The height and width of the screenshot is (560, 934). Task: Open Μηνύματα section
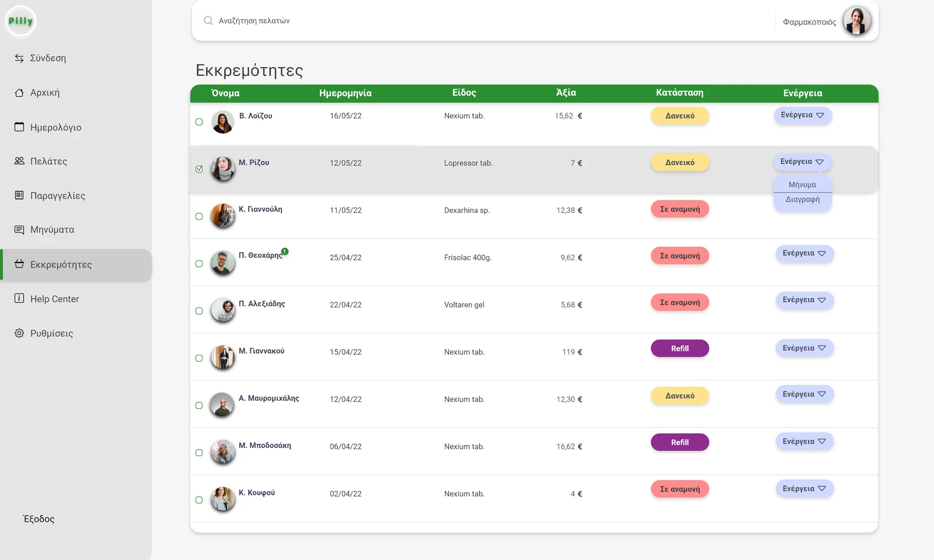(x=52, y=230)
